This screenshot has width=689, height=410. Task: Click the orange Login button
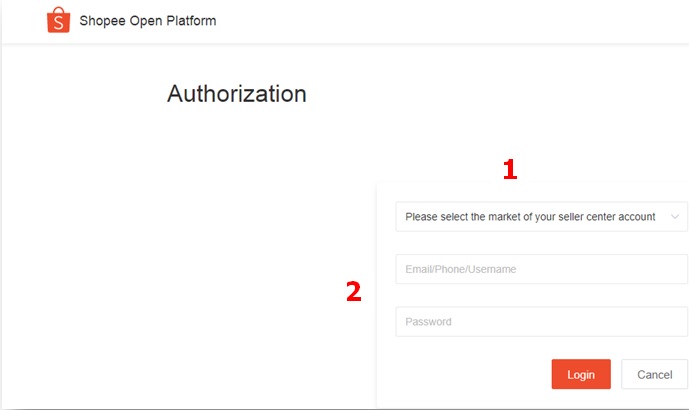pyautogui.click(x=581, y=374)
